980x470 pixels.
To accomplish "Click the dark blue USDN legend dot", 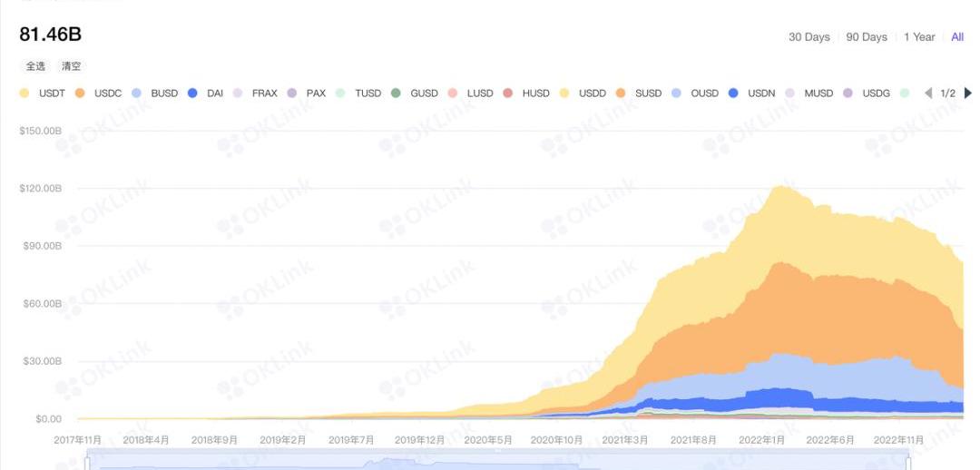I will click(733, 93).
